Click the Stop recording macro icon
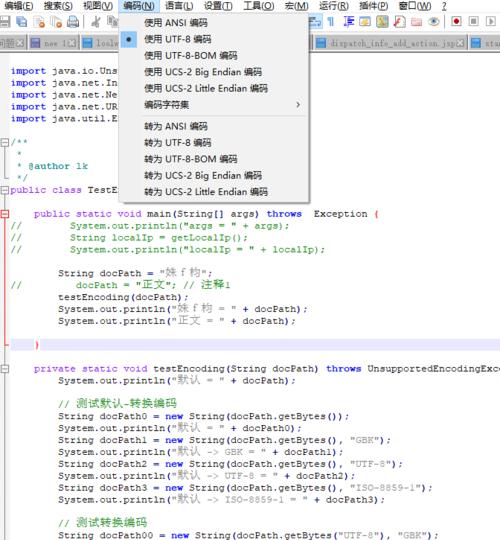Screen dimensions: 500x540 (x=473, y=22)
